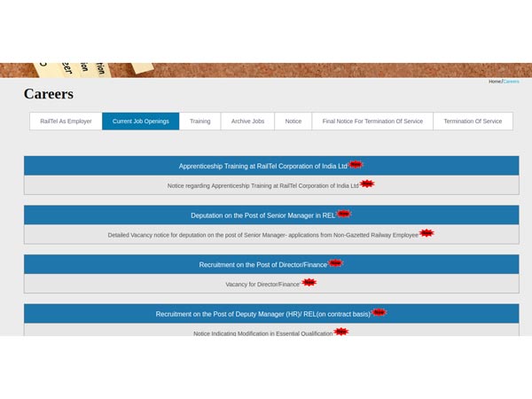Viewport: 532px width, 399px height.
Task: Click the Home breadcrumb link
Action: point(495,82)
